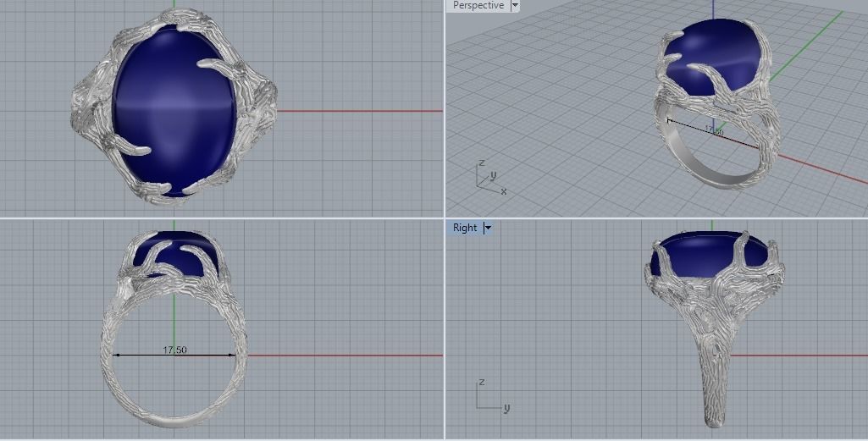Viewport: 868px width, 441px height.
Task: Open the Perspective viewport dropdown arrow
Action: pos(515,6)
